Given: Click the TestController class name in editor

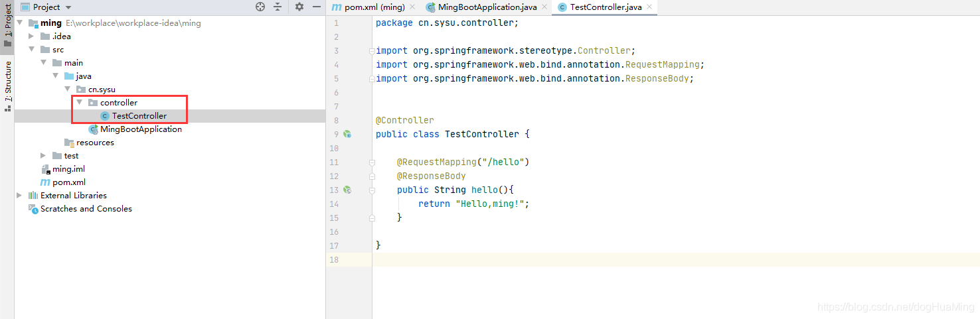Looking at the screenshot, I should [482, 134].
